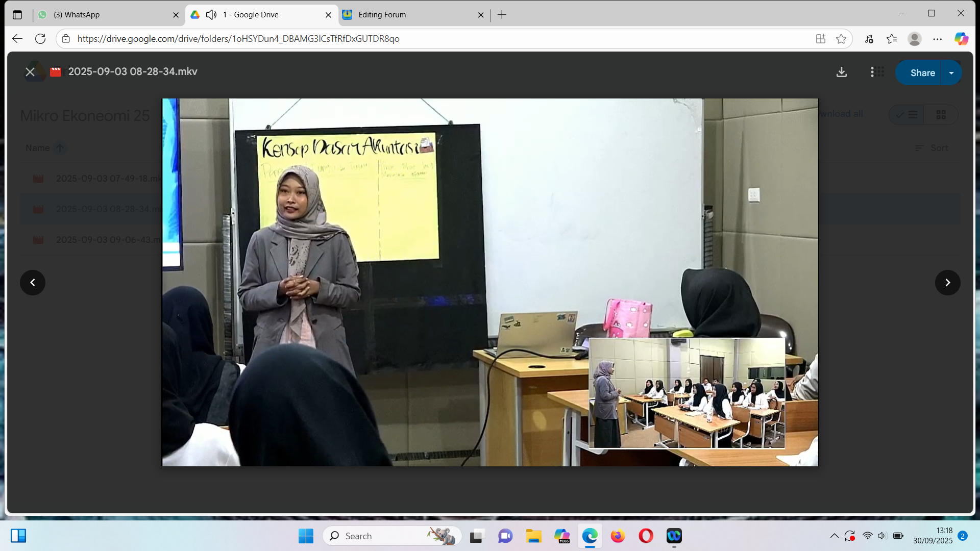The image size is (980, 551).
Task: Open the browser profile account icon
Action: click(914, 39)
